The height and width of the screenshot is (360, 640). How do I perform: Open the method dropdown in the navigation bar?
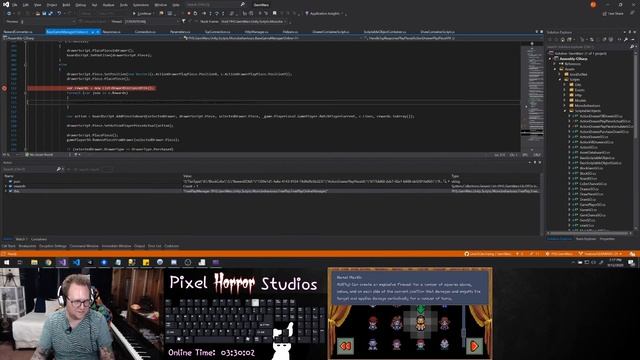click(452, 38)
